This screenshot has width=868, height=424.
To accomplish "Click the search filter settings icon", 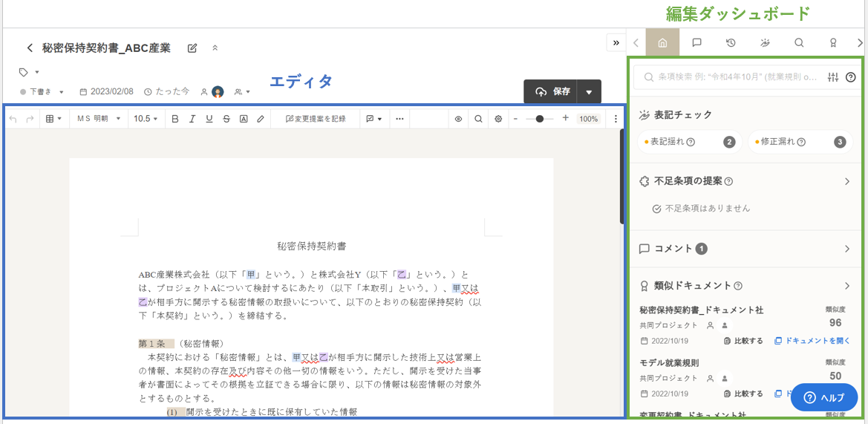I will (x=833, y=77).
